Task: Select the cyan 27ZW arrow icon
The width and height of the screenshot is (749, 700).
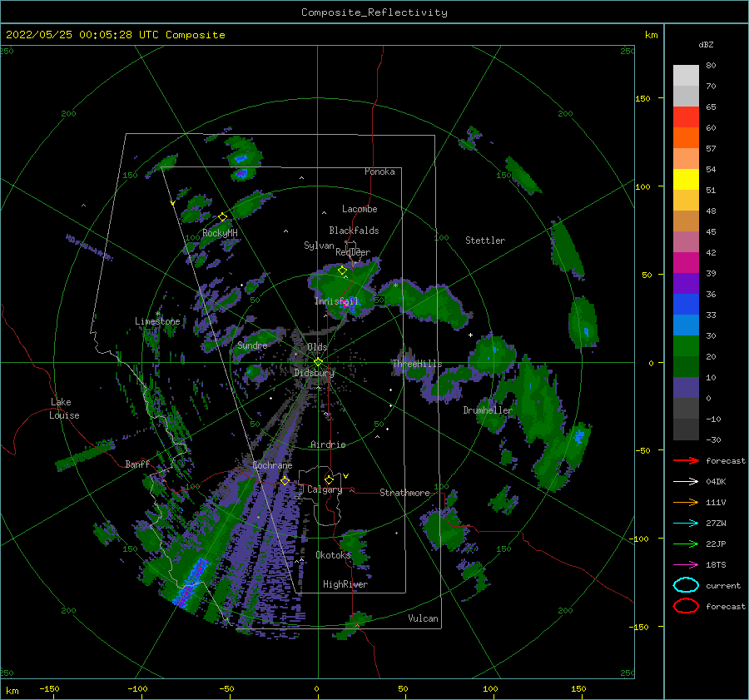Action: point(686,524)
